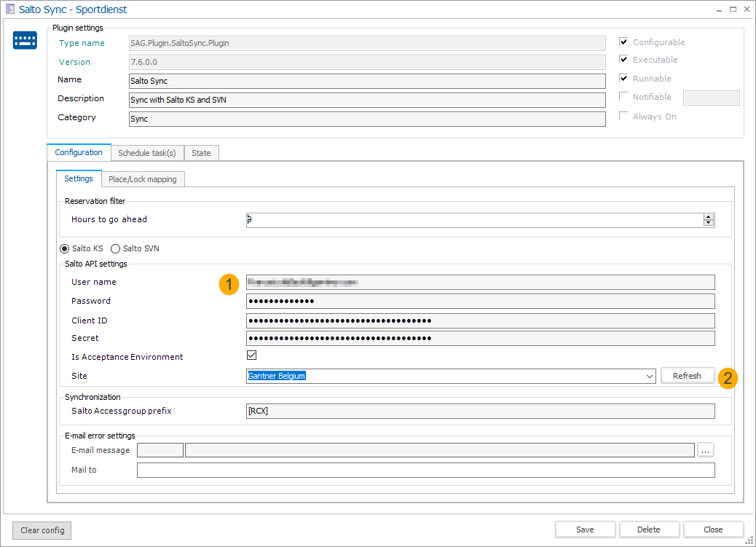This screenshot has width=756, height=547.
Task: Toggle the Is Acceptance Environment checkbox
Action: 252,355
